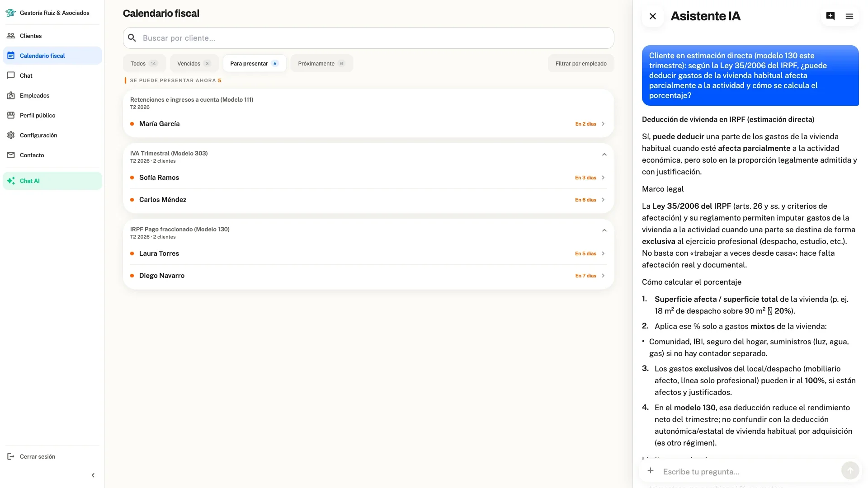Viewport: 868px width, 488px height.
Task: Open Calendario fiscal in sidebar
Action: coord(52,56)
